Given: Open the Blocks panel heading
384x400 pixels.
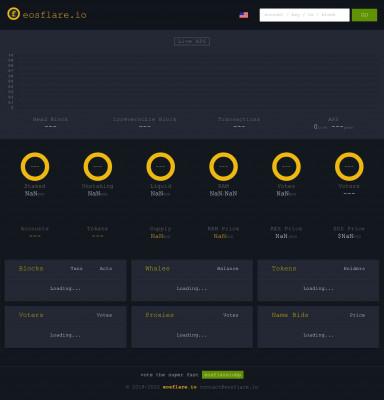Looking at the screenshot, I should click(x=31, y=268).
